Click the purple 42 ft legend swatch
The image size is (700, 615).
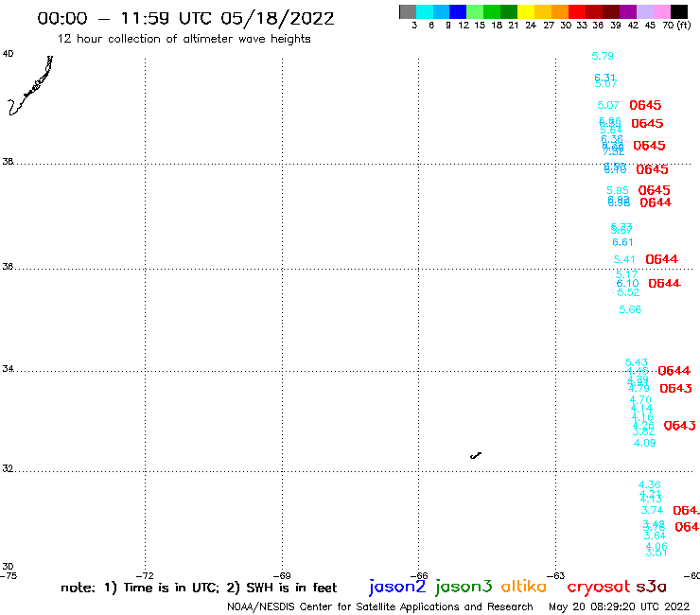628,11
